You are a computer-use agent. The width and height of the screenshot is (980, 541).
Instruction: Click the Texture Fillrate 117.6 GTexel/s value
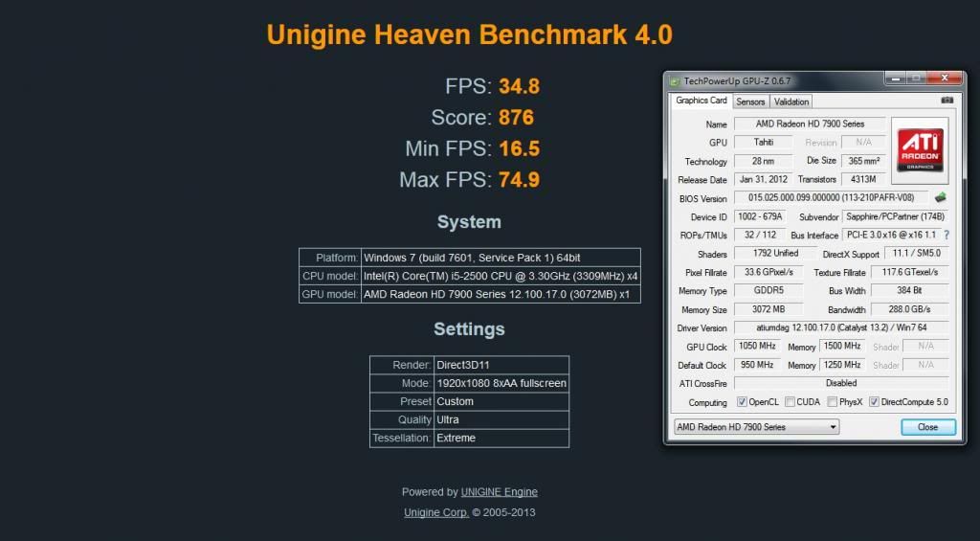[910, 272]
